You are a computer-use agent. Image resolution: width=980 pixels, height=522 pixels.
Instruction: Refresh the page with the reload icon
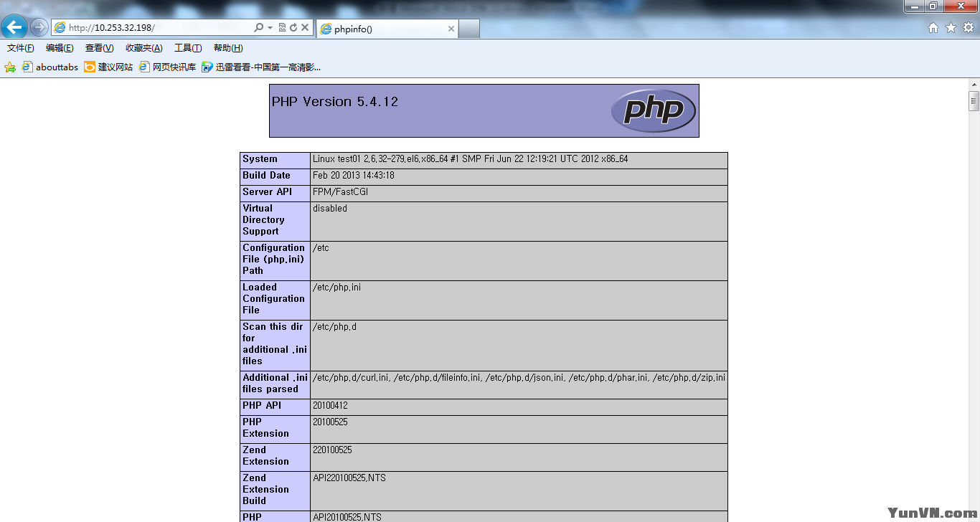click(293, 28)
